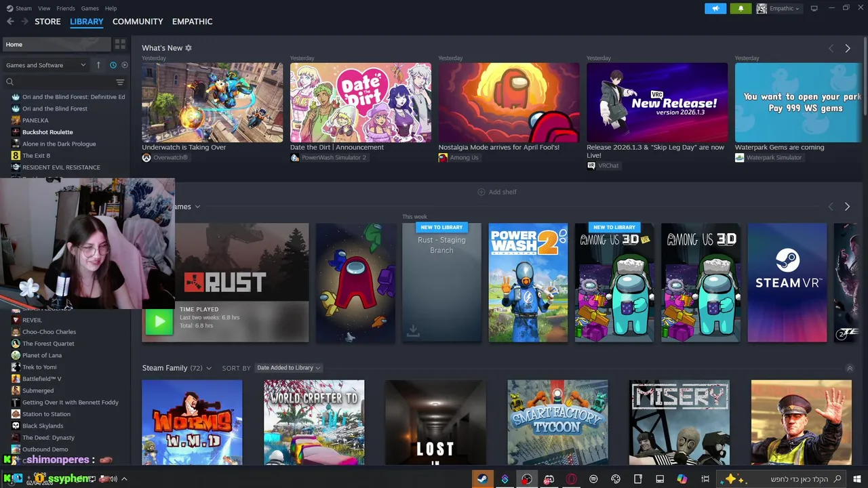Image resolution: width=868 pixels, height=488 pixels.
Task: Toggle the recent activity clock filter
Action: [x=113, y=65]
